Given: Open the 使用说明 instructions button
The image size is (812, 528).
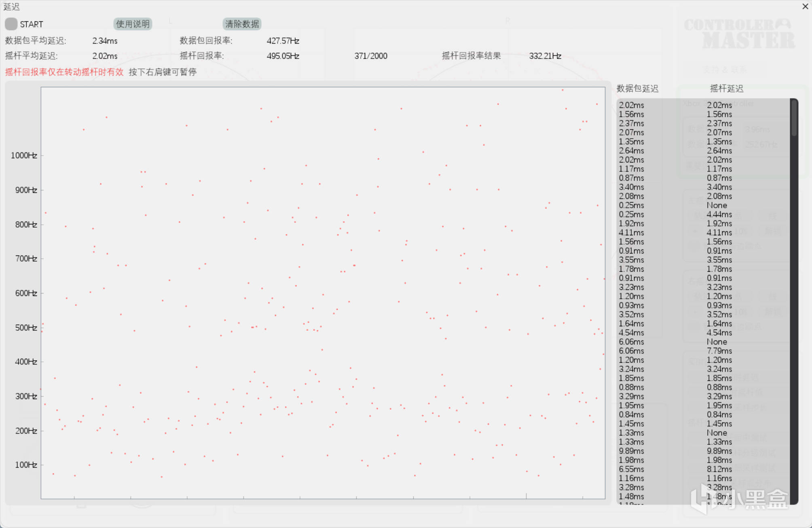Looking at the screenshot, I should [133, 24].
